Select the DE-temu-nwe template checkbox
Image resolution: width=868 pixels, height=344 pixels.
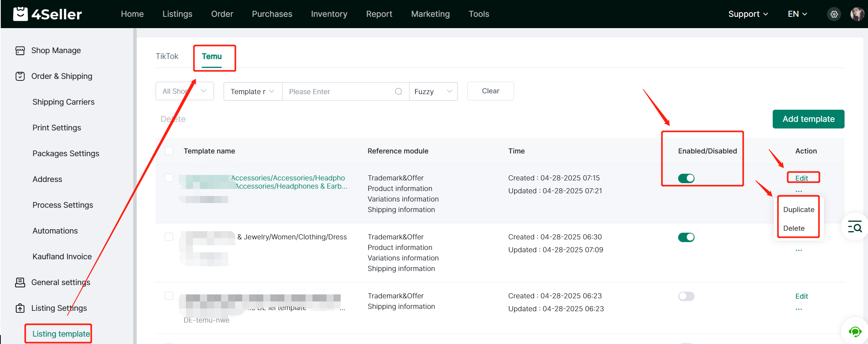(x=169, y=296)
